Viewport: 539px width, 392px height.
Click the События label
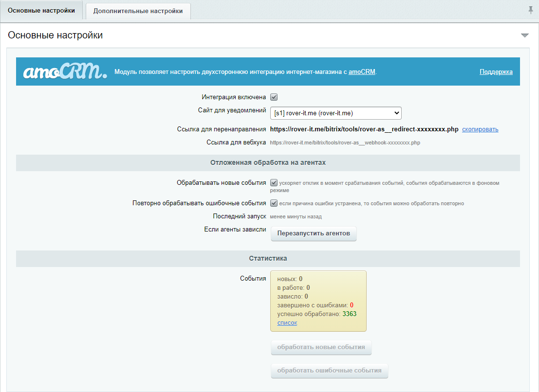pos(253,278)
